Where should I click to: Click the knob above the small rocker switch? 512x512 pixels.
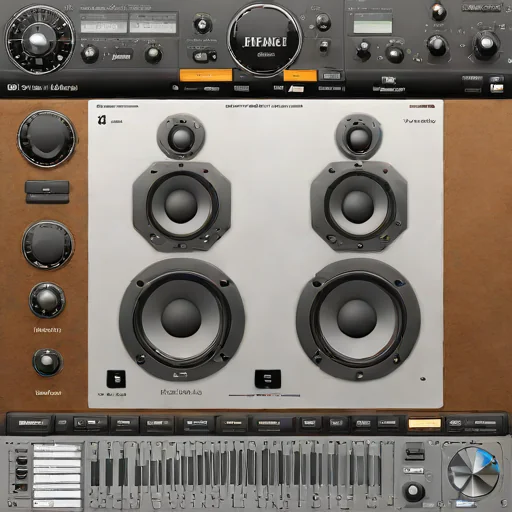tap(323, 22)
